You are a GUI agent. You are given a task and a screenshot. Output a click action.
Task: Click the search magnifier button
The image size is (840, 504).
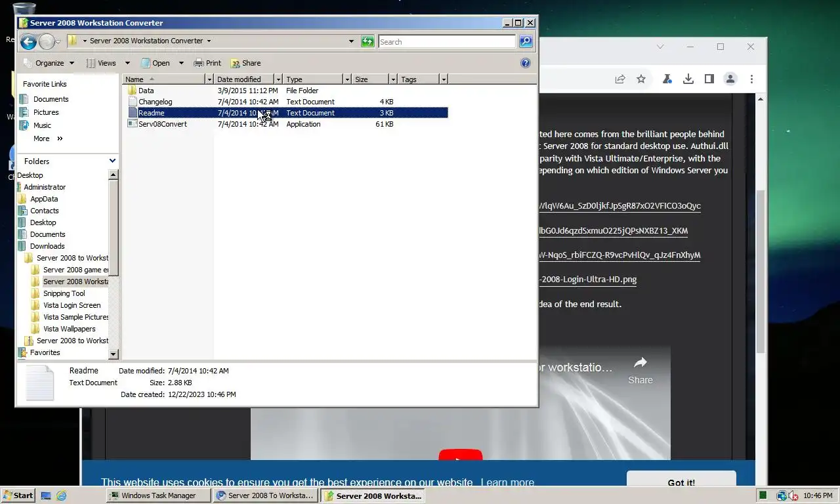[x=526, y=41]
